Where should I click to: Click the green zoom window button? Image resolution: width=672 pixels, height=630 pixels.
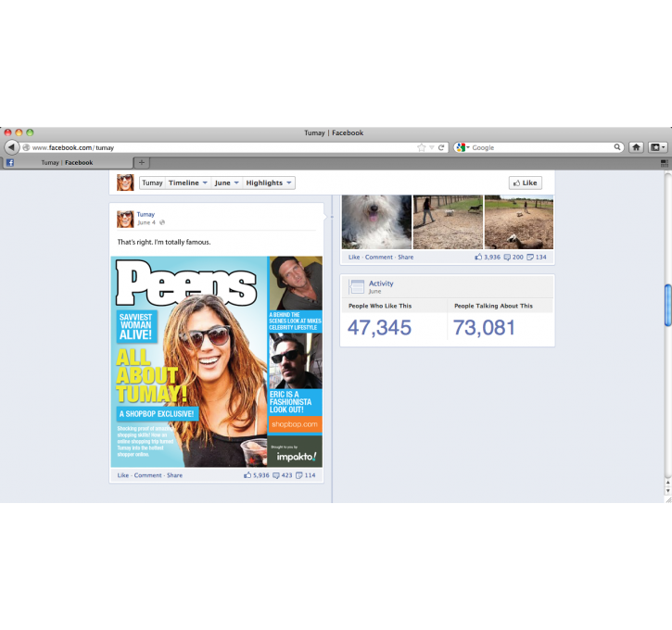(30, 132)
